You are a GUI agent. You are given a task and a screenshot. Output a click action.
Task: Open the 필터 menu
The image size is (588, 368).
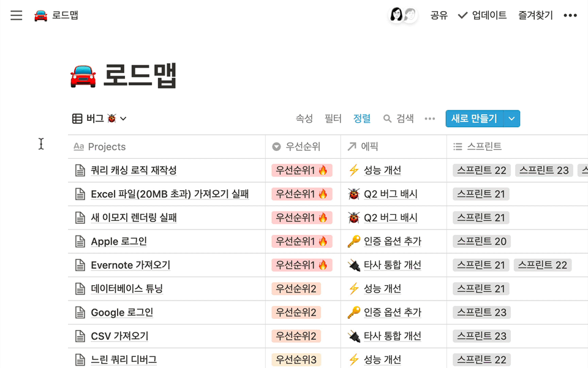pos(333,119)
